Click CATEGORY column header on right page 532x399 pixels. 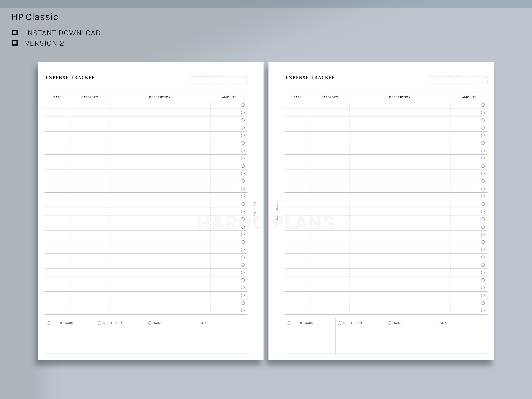click(x=330, y=97)
